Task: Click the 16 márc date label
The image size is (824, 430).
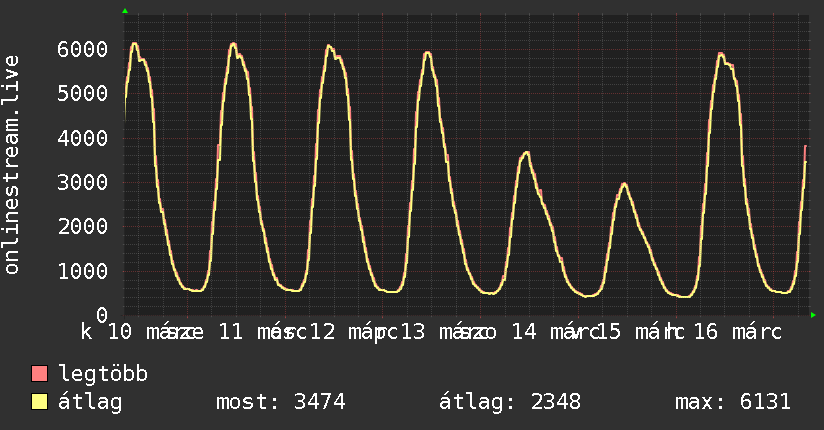Action: coord(738,332)
